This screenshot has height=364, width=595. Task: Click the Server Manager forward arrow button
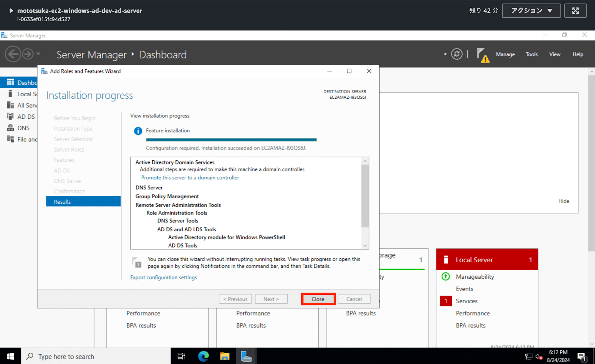click(x=28, y=54)
